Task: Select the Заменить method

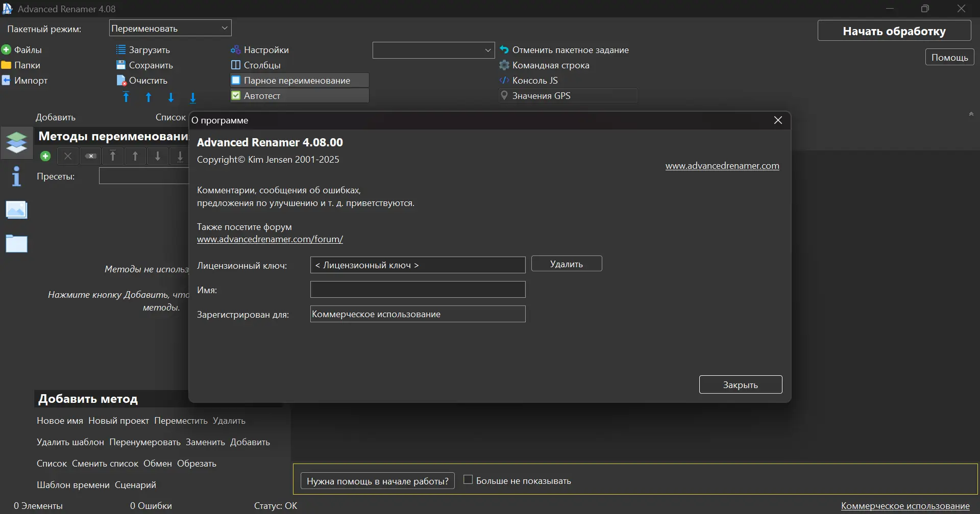Action: pyautogui.click(x=205, y=442)
